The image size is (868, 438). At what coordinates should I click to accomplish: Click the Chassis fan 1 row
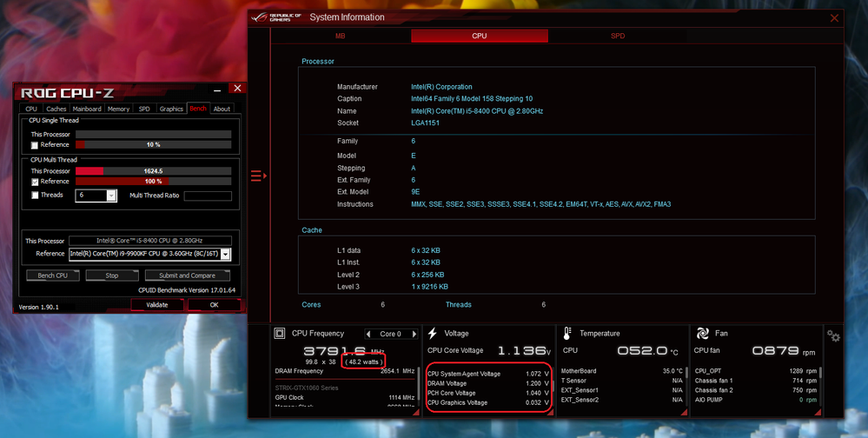pos(756,381)
